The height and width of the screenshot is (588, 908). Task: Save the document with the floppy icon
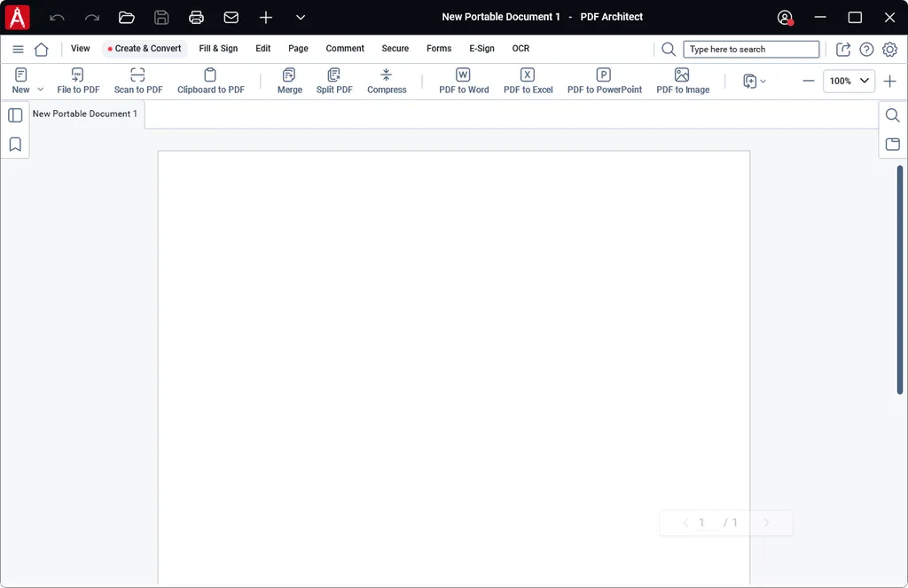click(161, 18)
